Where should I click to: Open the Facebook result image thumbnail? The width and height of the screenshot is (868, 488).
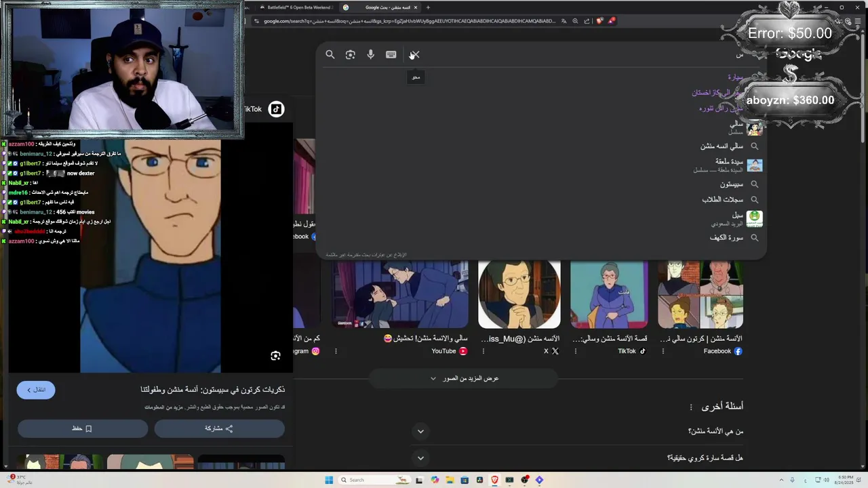[701, 295]
